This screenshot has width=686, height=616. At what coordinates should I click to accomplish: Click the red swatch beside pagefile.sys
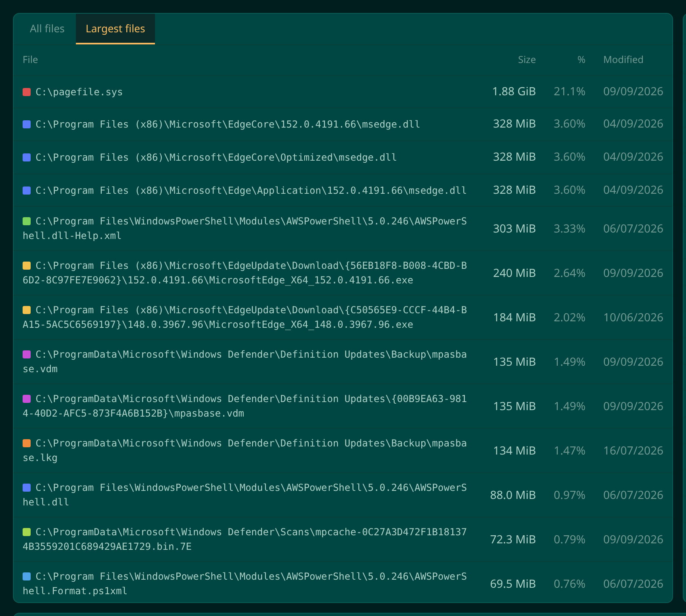(27, 92)
